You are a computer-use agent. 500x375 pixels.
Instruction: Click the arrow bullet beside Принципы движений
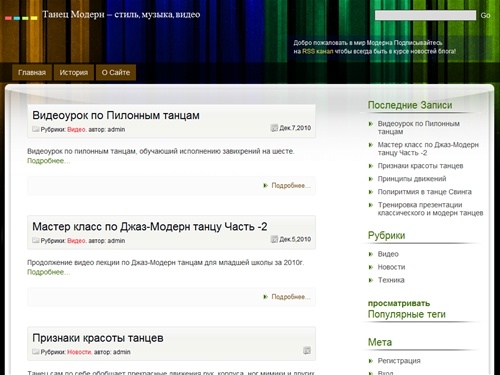point(370,179)
